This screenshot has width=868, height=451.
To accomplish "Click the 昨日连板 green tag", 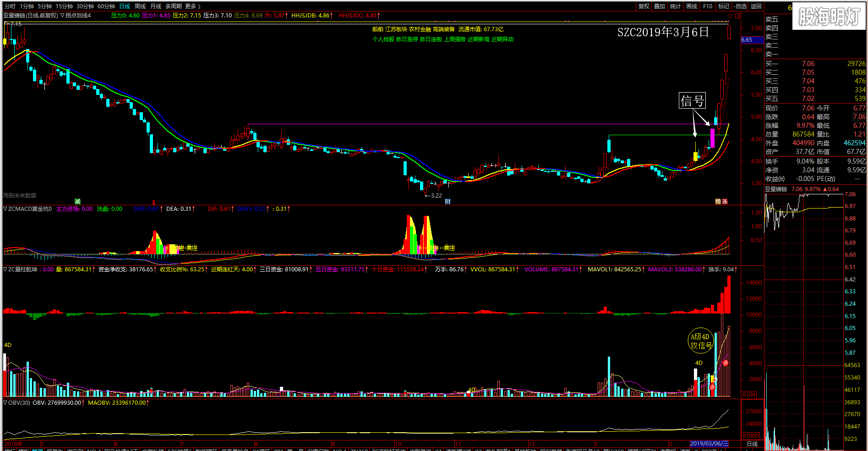I will pos(431,39).
